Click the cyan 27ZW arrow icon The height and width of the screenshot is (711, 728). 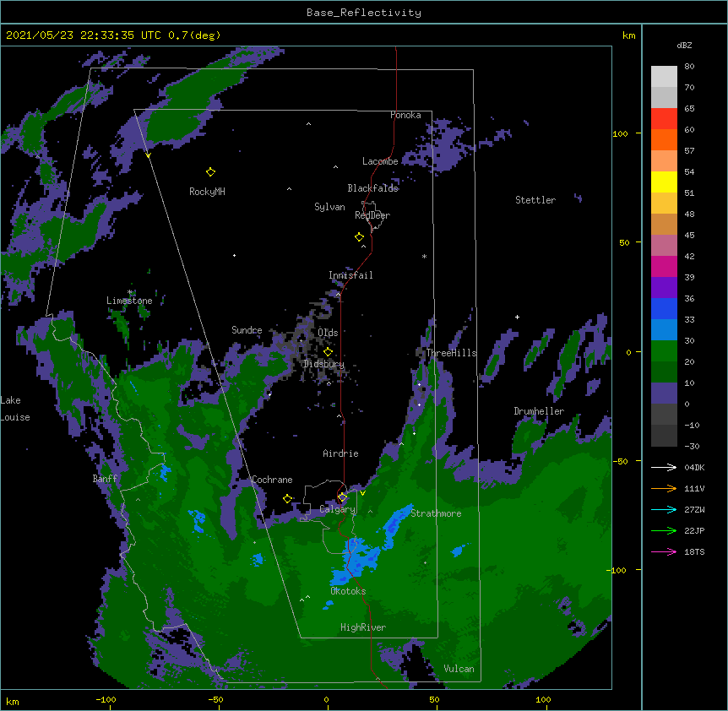pos(664,509)
